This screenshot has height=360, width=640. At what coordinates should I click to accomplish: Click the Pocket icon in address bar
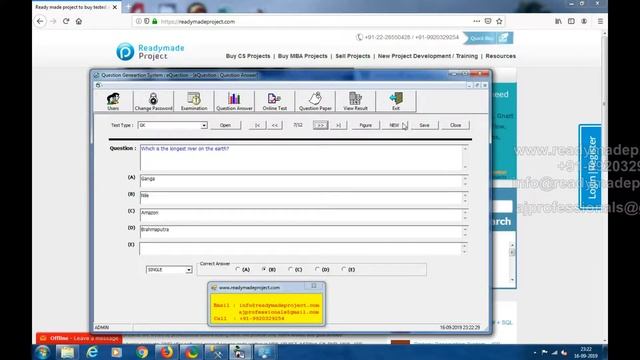tap(488, 21)
